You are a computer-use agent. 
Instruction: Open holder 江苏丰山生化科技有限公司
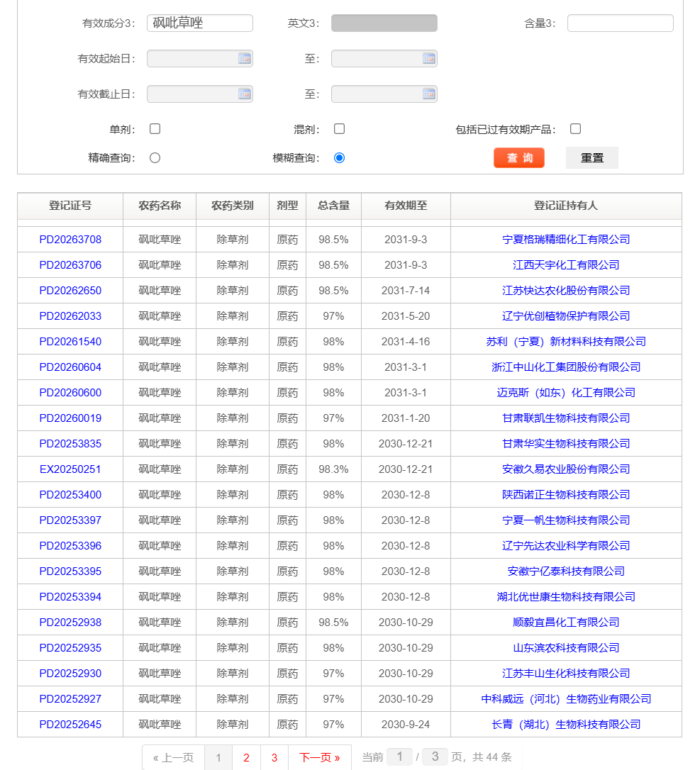point(566,674)
